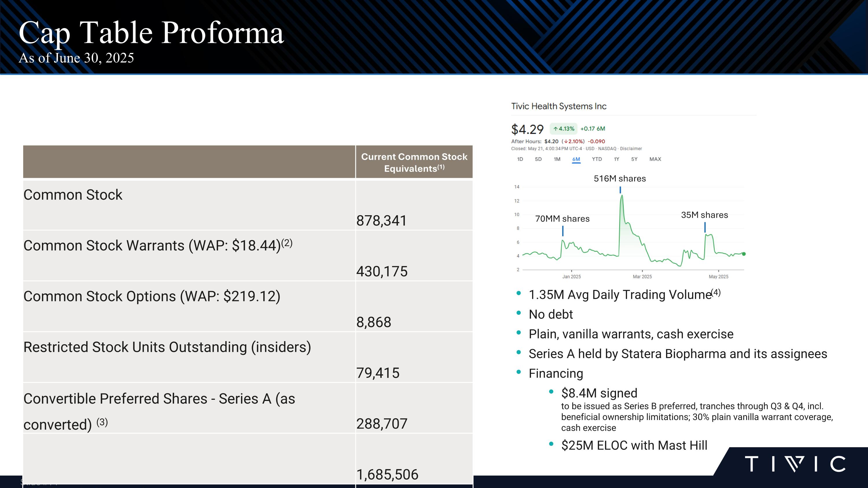Switch chart to 5D range

coord(538,159)
